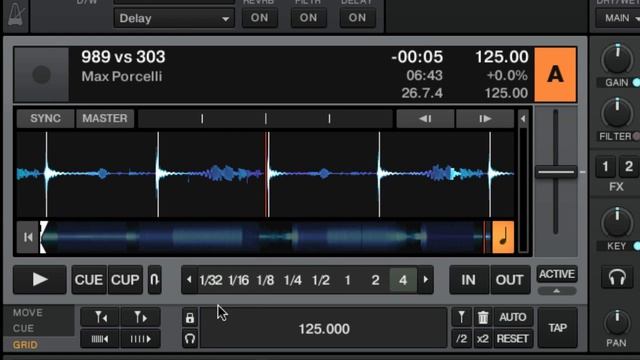Viewport: 640px width, 360px height.
Task: Toggle the flux mode icon
Action: (x=155, y=280)
